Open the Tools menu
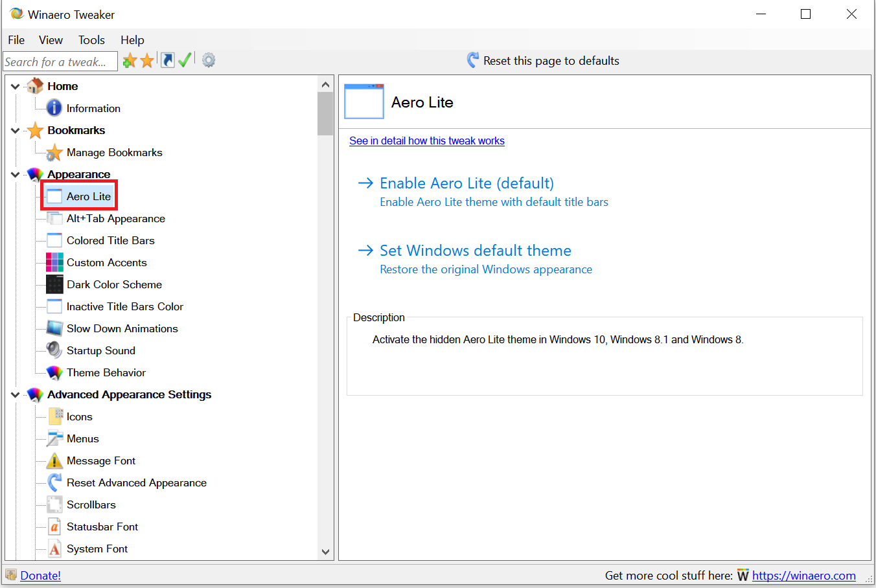 click(x=91, y=40)
